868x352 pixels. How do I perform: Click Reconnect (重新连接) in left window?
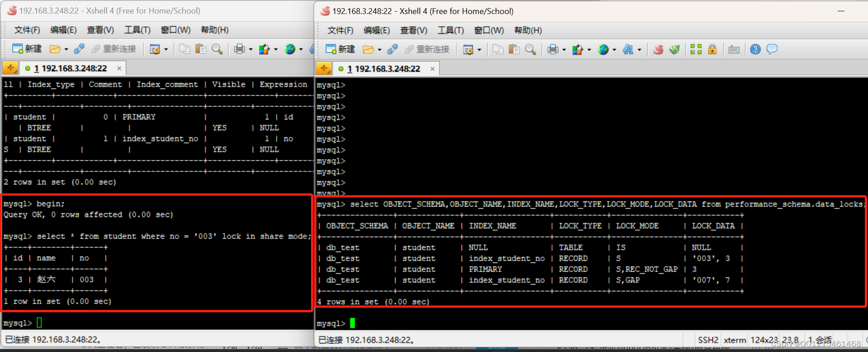click(x=114, y=49)
